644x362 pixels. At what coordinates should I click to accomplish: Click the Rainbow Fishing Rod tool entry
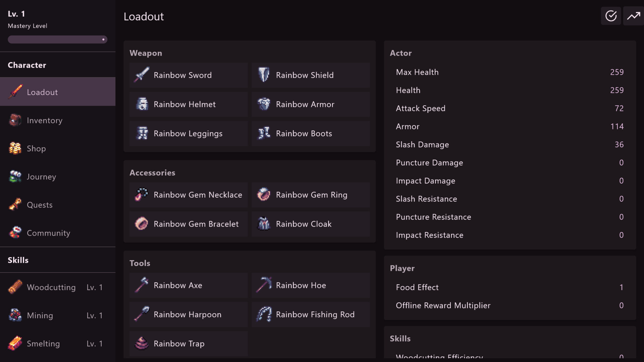311,314
